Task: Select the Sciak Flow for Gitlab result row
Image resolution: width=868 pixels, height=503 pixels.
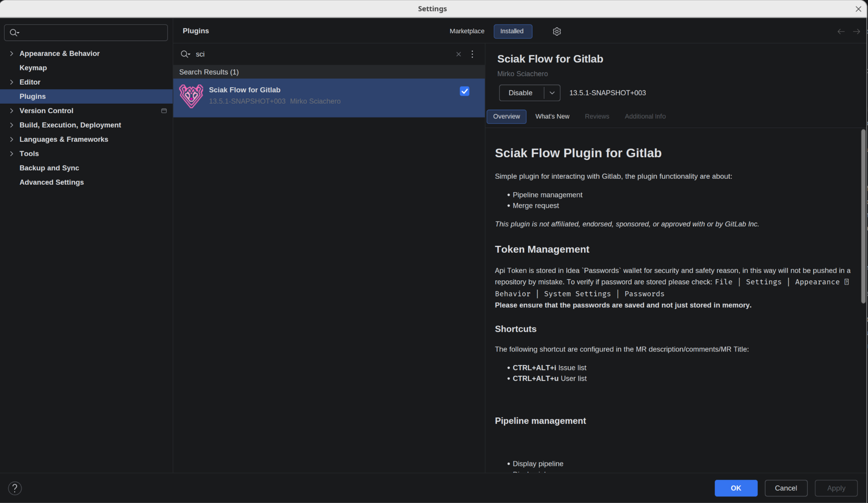Action: (329, 98)
